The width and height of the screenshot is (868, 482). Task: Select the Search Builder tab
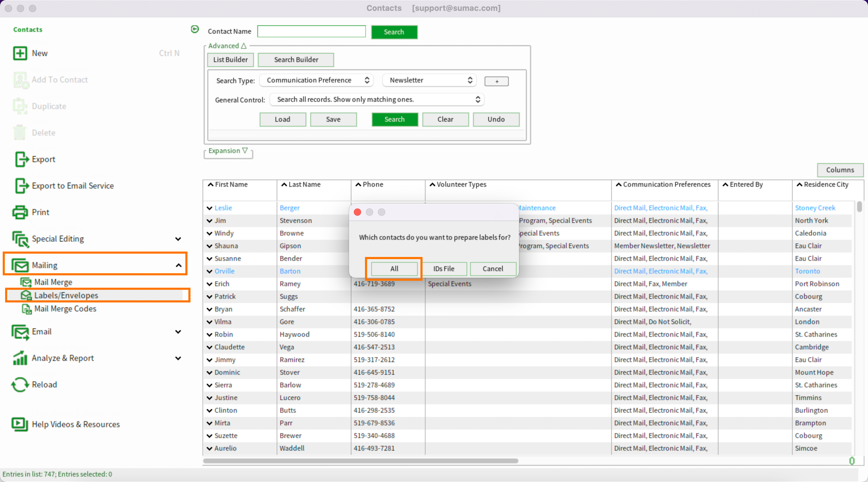[x=296, y=60]
